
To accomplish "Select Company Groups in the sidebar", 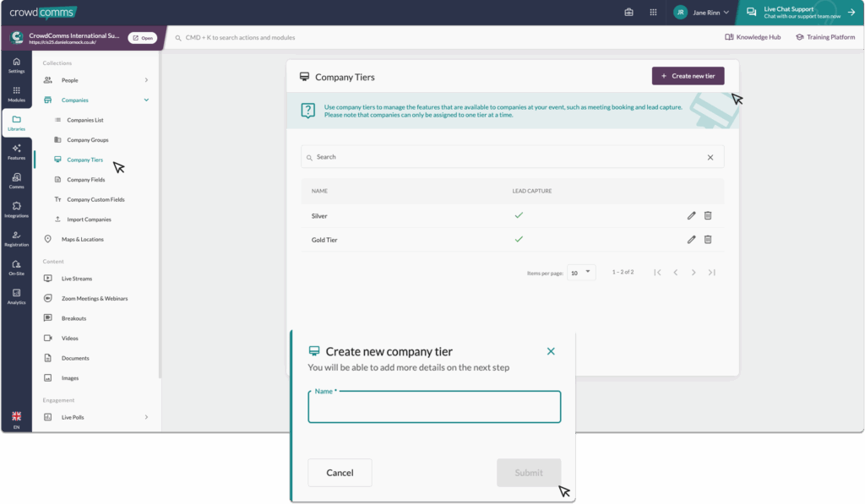I will click(x=88, y=140).
